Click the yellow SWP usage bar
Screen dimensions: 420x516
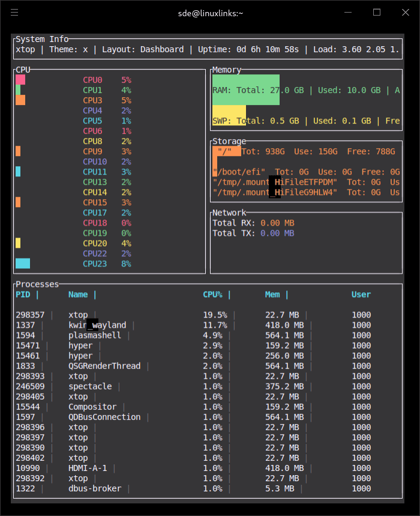click(x=229, y=116)
